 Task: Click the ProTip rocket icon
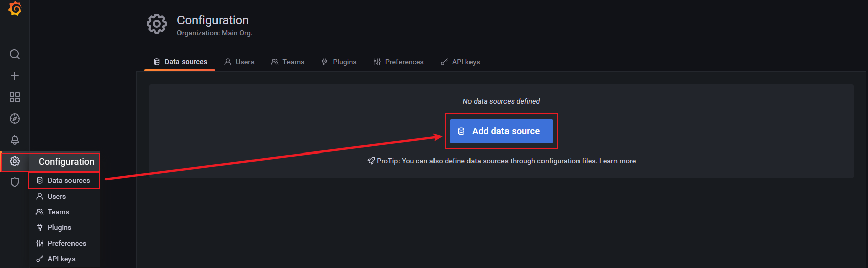click(371, 161)
